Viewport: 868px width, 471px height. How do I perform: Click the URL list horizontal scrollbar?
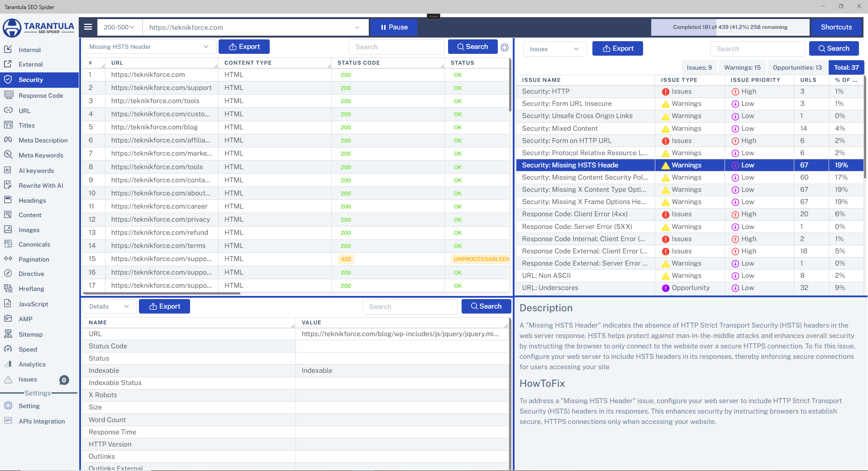click(162, 293)
